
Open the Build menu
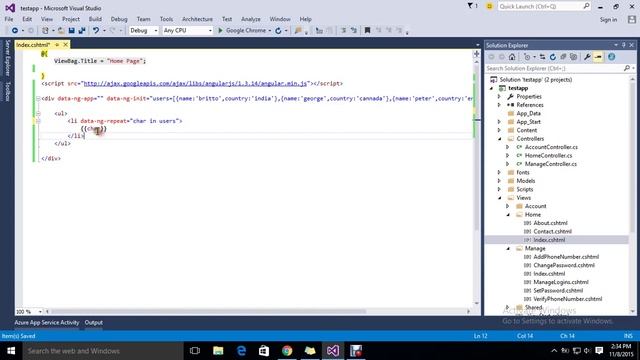(x=95, y=19)
